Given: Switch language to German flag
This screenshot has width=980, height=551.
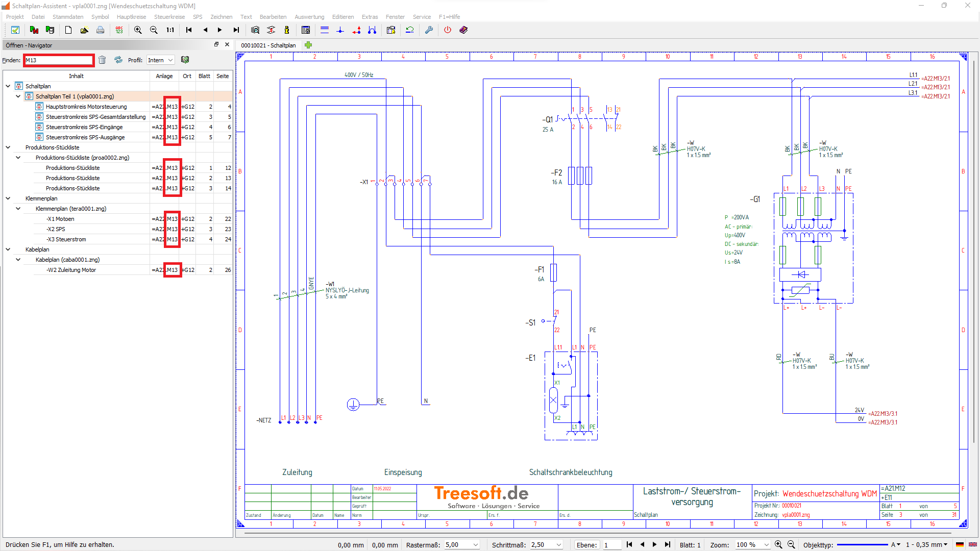Looking at the screenshot, I should [x=960, y=545].
